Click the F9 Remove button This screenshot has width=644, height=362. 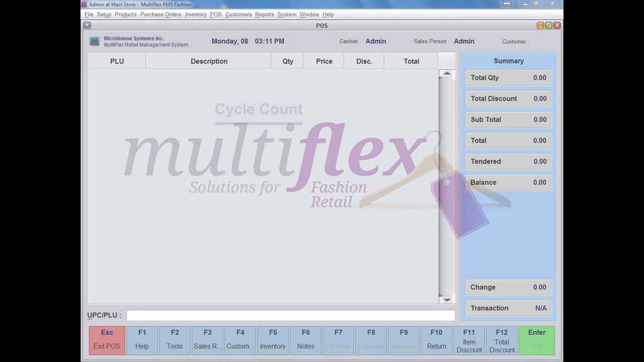(x=404, y=340)
